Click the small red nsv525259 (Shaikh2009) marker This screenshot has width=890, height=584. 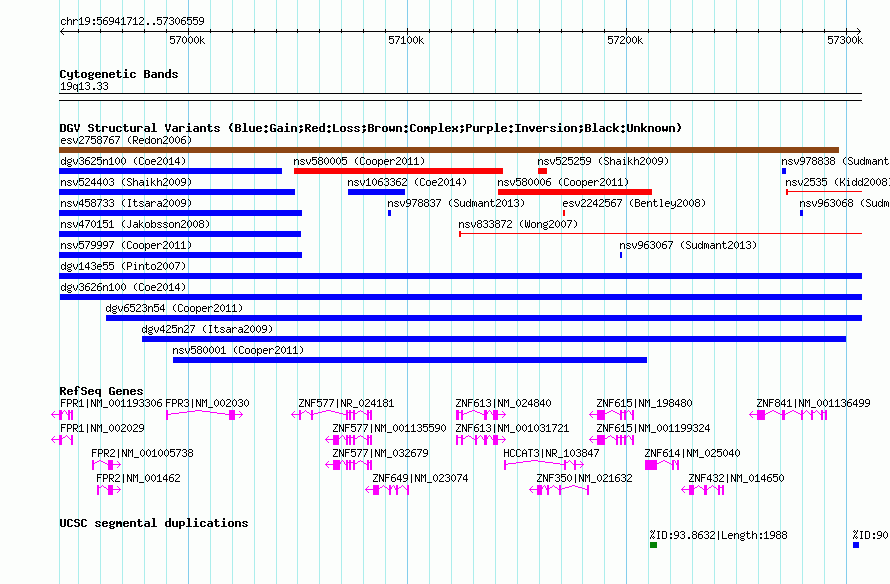click(542, 171)
